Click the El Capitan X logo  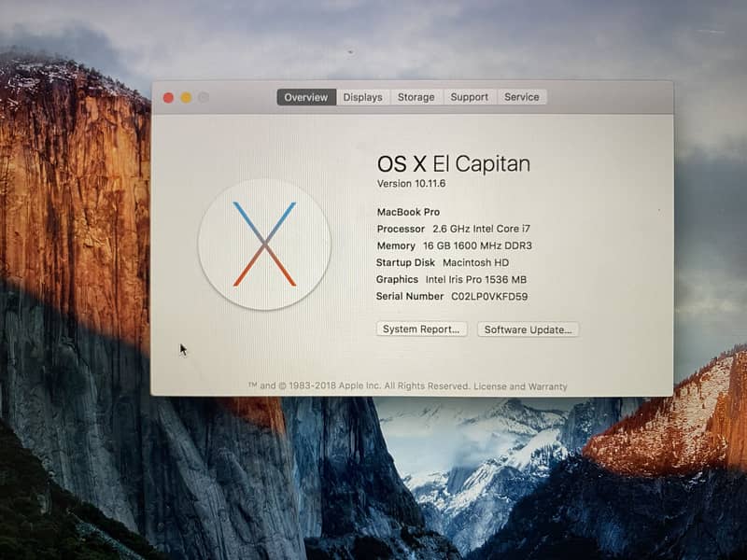click(x=264, y=245)
